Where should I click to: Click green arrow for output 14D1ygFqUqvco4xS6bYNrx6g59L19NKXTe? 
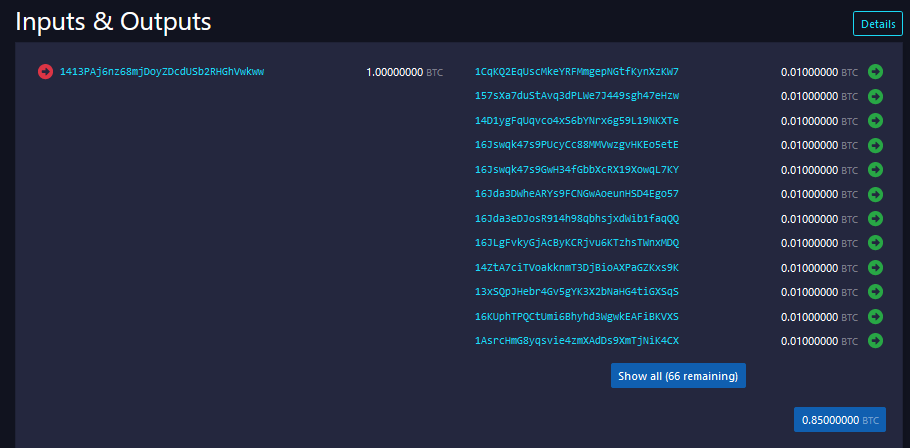[875, 121]
